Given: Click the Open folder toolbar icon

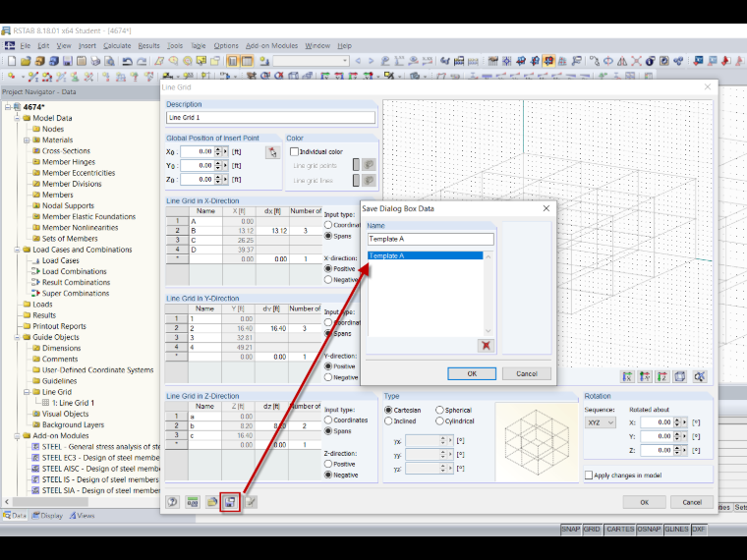Looking at the screenshot, I should (26, 61).
